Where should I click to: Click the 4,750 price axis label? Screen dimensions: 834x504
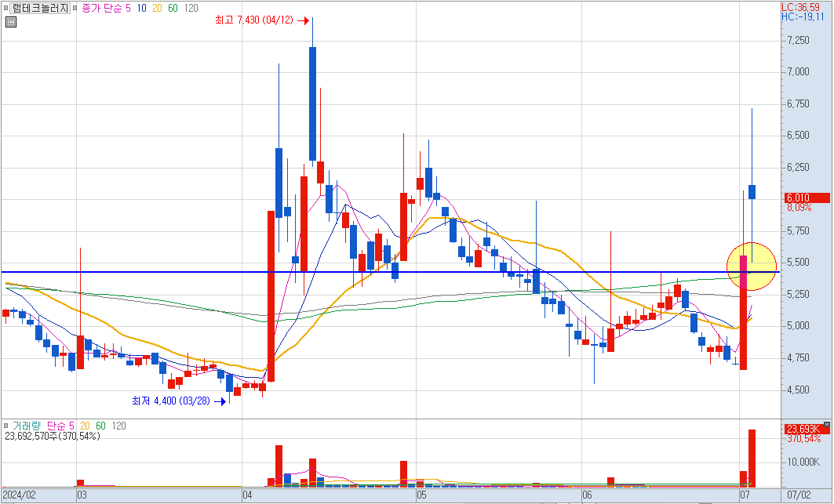pyautogui.click(x=798, y=357)
